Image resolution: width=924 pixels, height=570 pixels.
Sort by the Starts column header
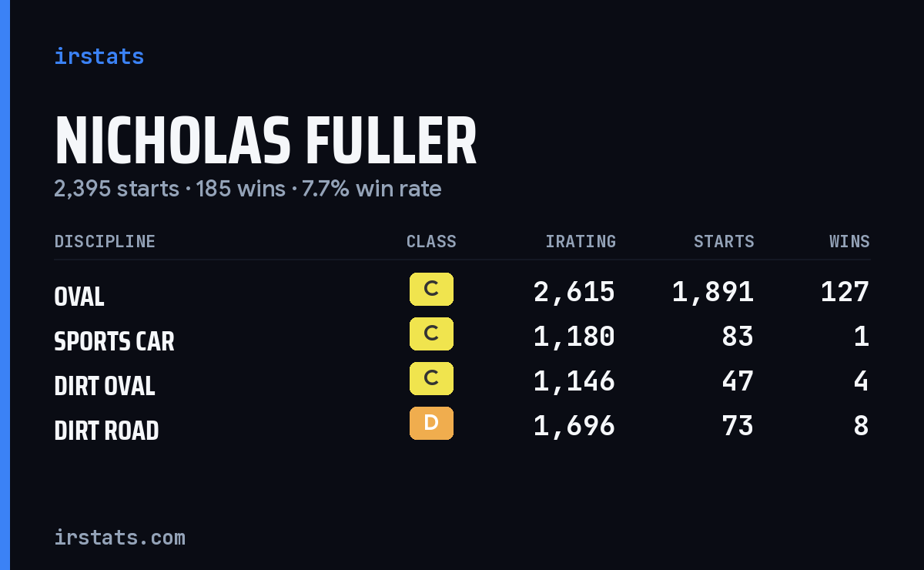[x=724, y=242]
